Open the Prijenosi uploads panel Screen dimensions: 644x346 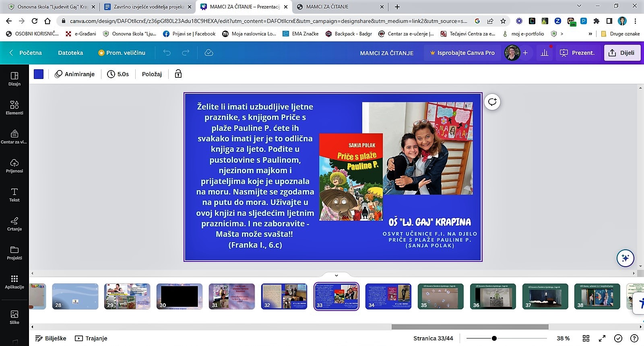pos(14,166)
